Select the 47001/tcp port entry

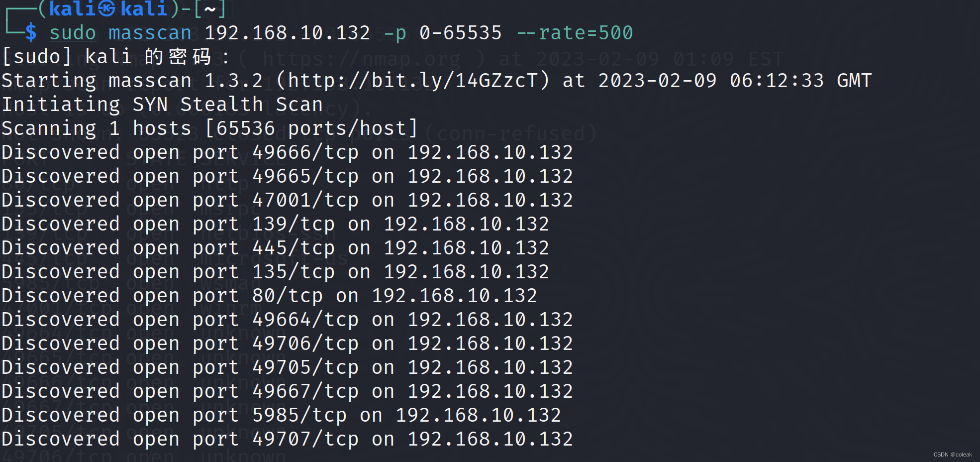coord(305,200)
